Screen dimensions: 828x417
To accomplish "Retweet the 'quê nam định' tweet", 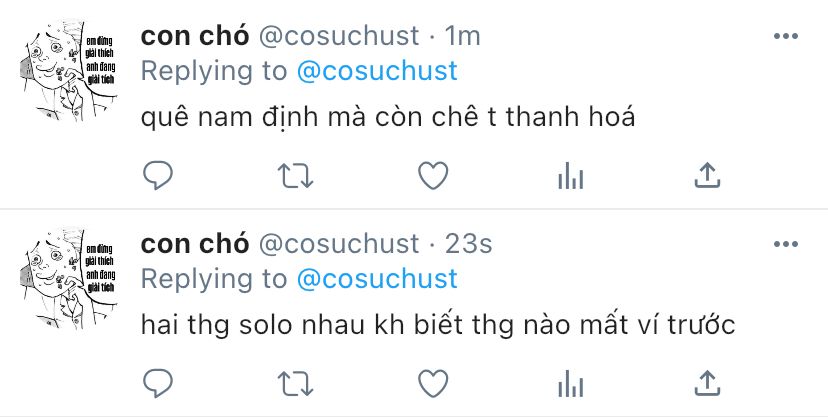I will [296, 176].
